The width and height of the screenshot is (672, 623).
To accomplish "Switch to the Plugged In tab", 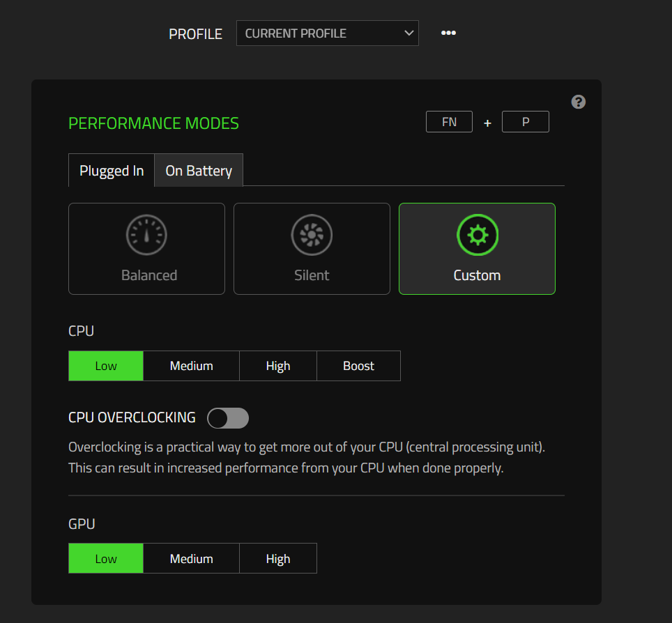I will pos(112,171).
